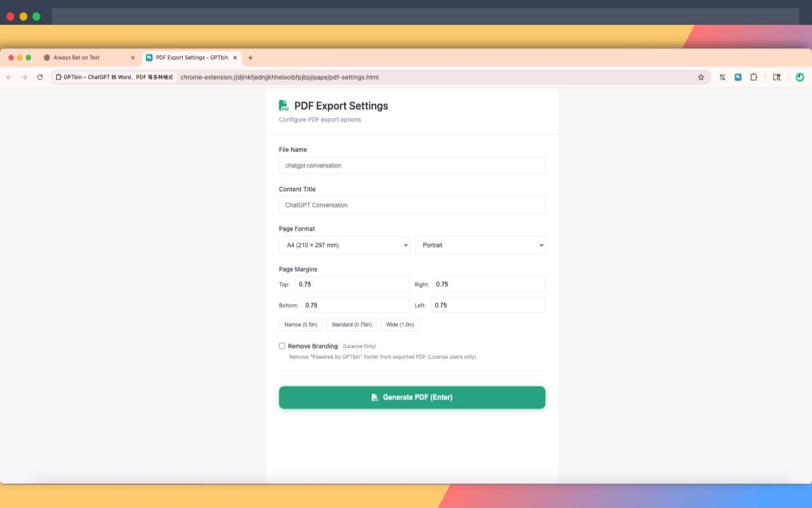This screenshot has height=508, width=812.
Task: Open the GPTbin extension icon in toolbar
Action: 738,77
